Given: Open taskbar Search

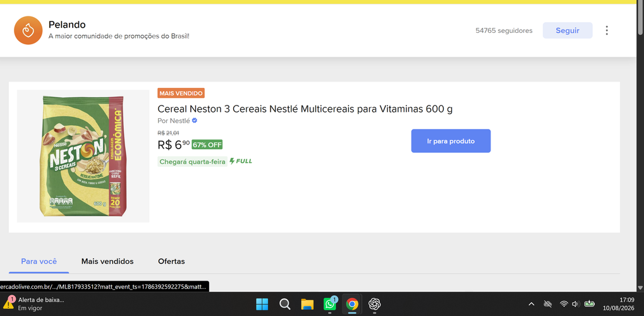Looking at the screenshot, I should coord(284,304).
